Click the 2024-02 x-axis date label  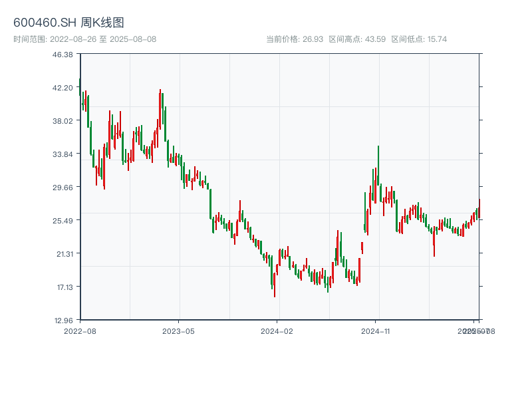click(x=277, y=331)
